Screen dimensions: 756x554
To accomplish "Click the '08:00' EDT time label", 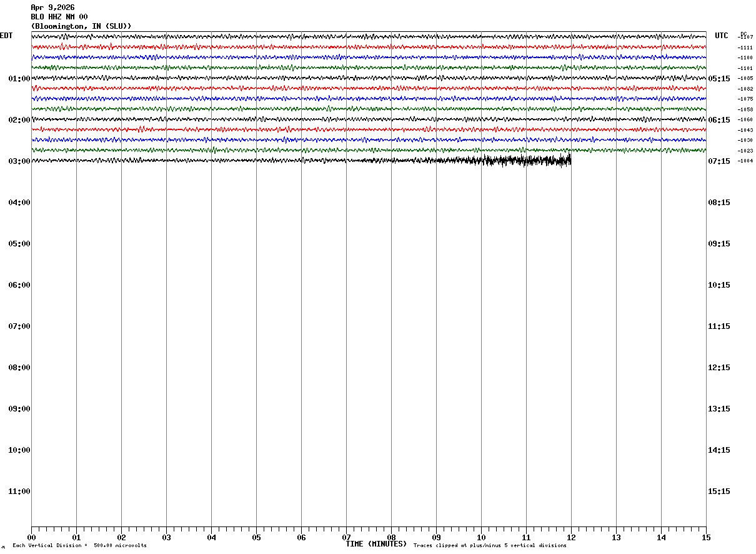I will 19,368.
